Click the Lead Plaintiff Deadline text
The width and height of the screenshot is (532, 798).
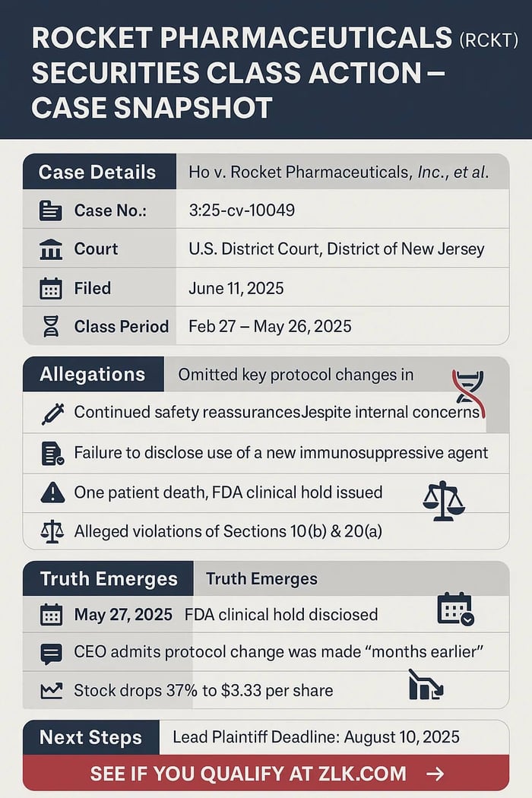[315, 736]
